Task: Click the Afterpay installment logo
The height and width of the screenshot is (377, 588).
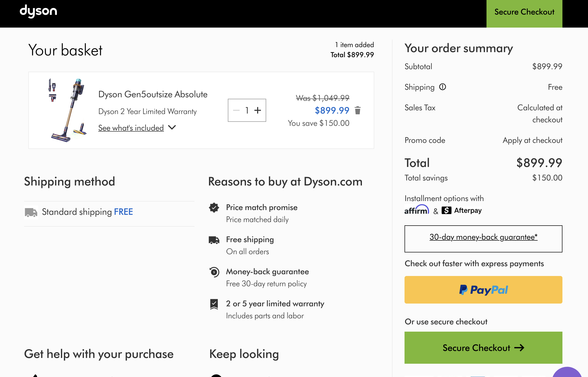Action: (462, 210)
